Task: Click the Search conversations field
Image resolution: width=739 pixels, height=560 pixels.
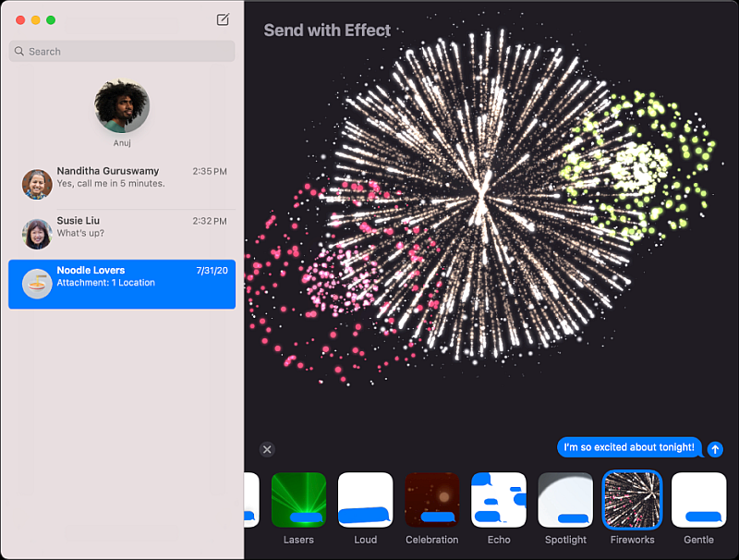Action: point(122,52)
